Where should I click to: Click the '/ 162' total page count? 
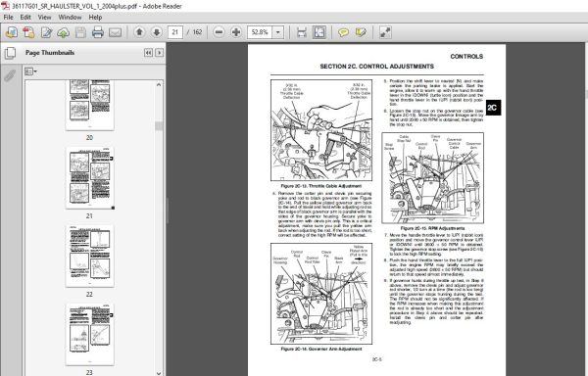coord(195,32)
